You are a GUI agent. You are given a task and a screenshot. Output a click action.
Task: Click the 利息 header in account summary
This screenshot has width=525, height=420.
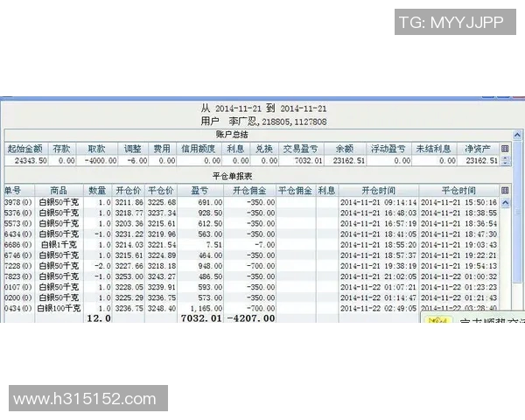coord(235,149)
